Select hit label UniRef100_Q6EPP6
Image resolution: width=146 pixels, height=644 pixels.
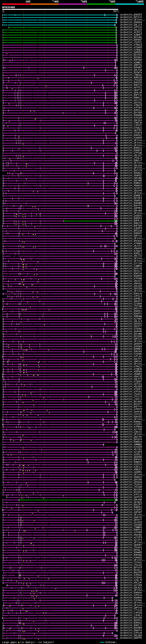(x=131, y=638)
